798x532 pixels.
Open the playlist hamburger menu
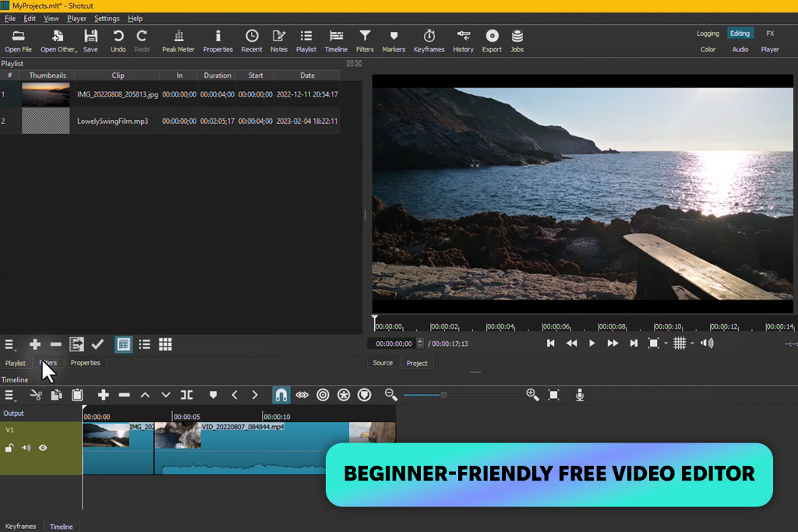pyautogui.click(x=9, y=345)
